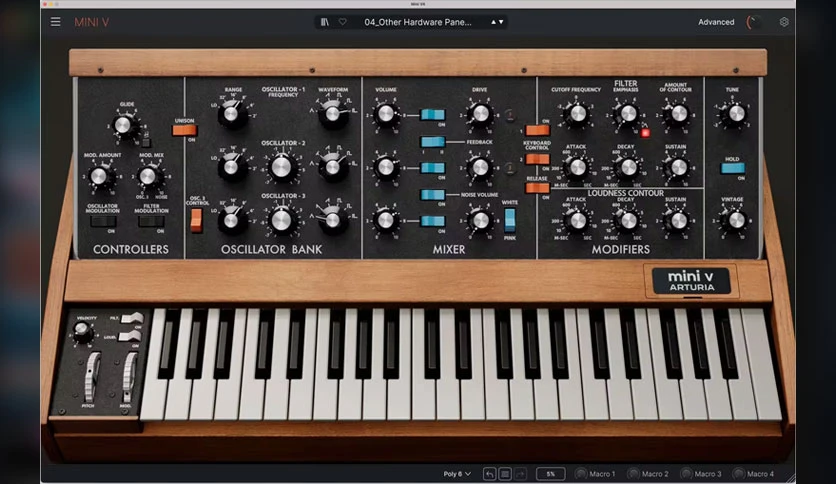The height and width of the screenshot is (484, 836).
Task: Select previous preset with up arrow
Action: [x=494, y=22]
